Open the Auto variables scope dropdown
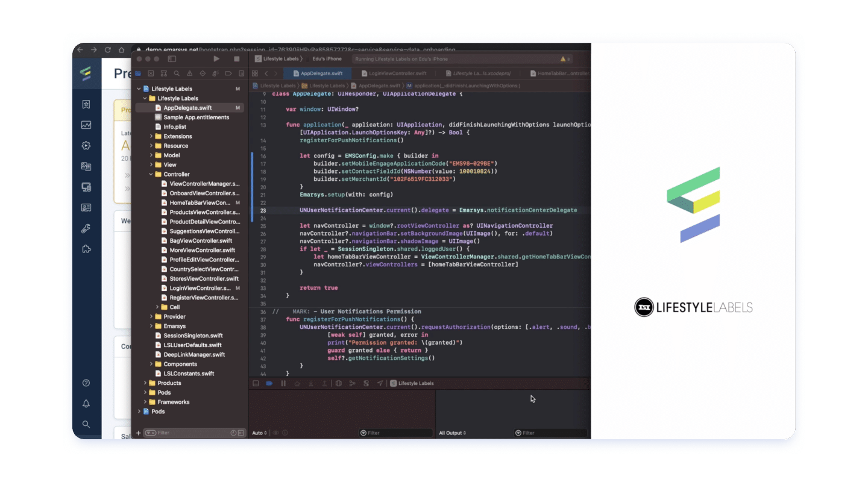Image resolution: width=868 pixels, height=482 pixels. 259,433
